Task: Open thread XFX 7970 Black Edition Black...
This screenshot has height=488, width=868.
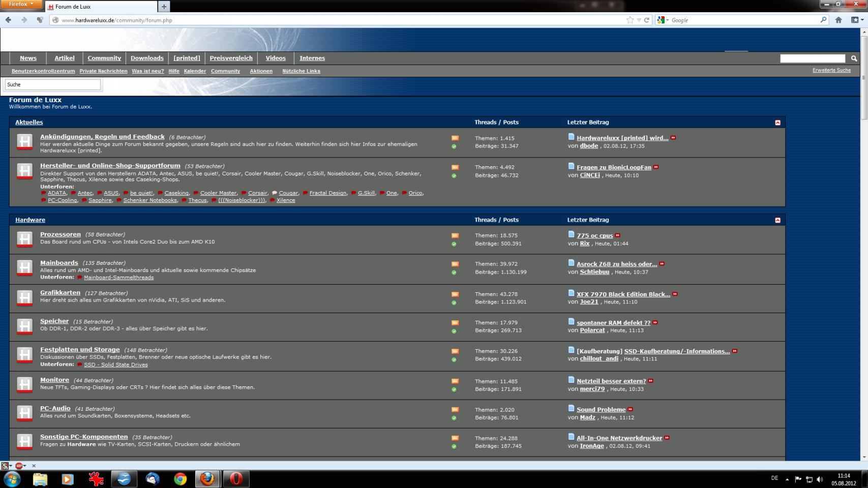Action: [x=623, y=294]
